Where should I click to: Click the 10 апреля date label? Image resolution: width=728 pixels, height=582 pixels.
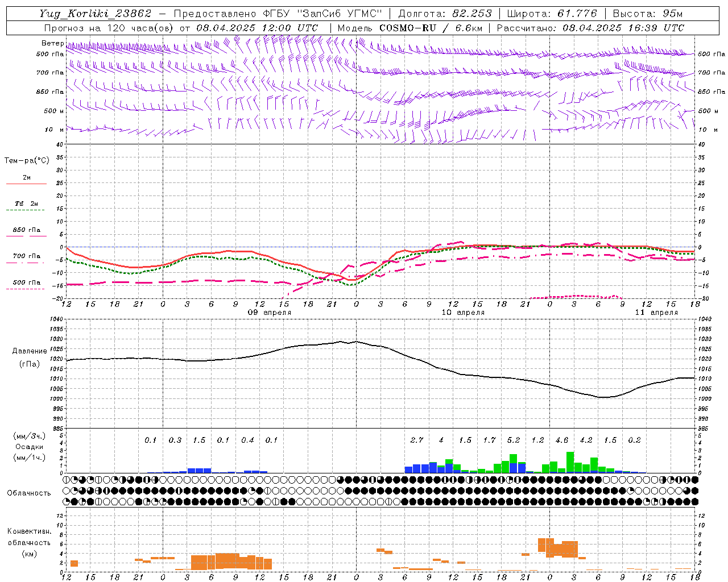click(463, 313)
